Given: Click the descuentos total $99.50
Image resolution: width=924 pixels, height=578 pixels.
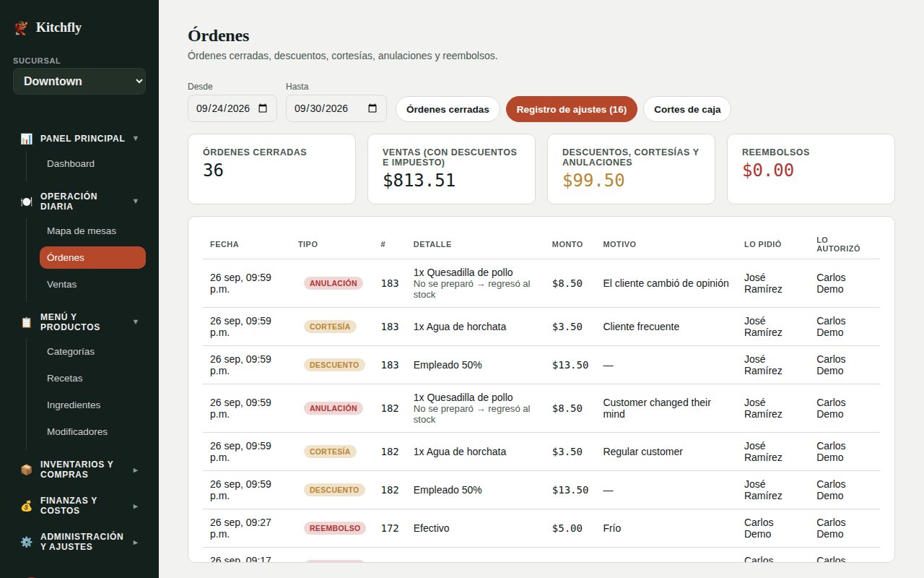Looking at the screenshot, I should click(593, 181).
